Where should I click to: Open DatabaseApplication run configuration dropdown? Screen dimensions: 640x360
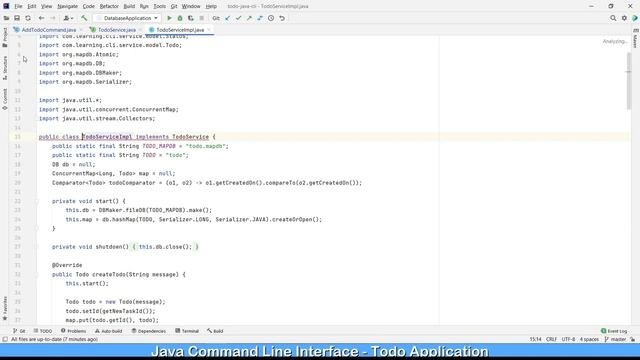point(127,18)
